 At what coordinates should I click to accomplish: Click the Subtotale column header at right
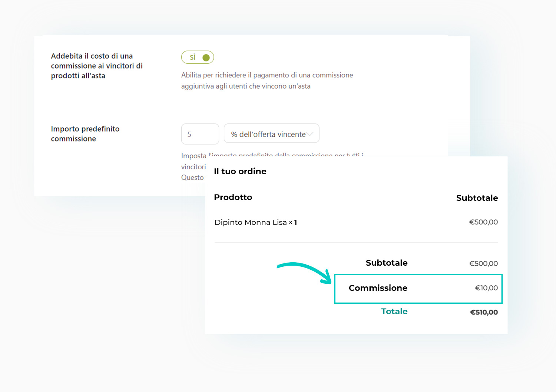(x=477, y=198)
